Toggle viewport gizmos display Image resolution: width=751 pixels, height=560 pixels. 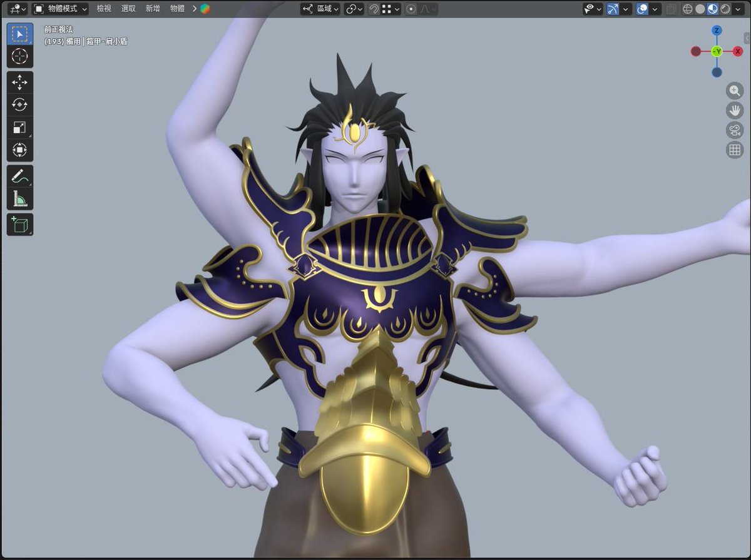point(613,9)
